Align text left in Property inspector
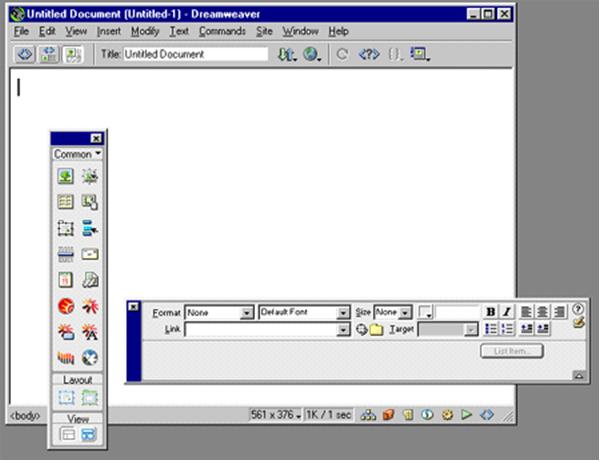 tap(526, 312)
